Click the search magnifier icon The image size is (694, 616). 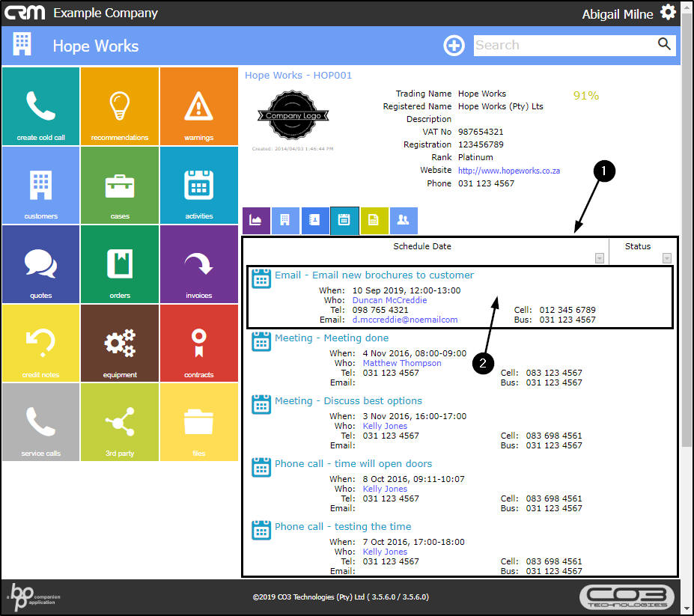pyautogui.click(x=664, y=44)
